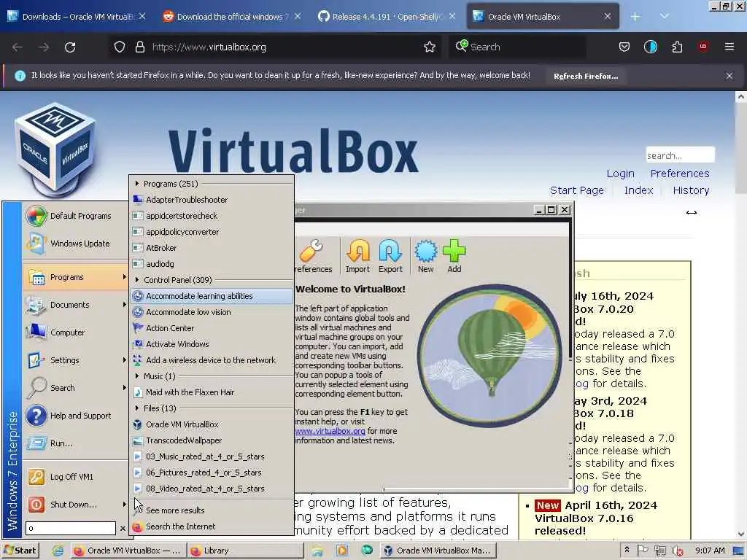747x560 pixels.
Task: Dismiss the Refresh Firefox notification bar
Action: (x=729, y=76)
